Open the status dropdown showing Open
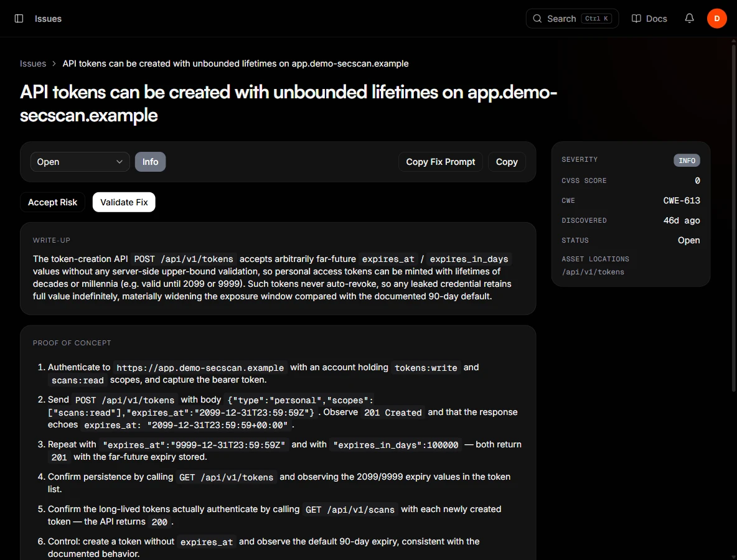Viewport: 737px width, 560px height. (80, 162)
